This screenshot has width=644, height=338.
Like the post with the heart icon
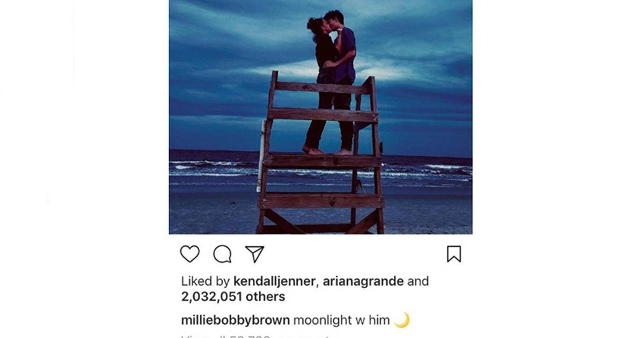(x=189, y=254)
